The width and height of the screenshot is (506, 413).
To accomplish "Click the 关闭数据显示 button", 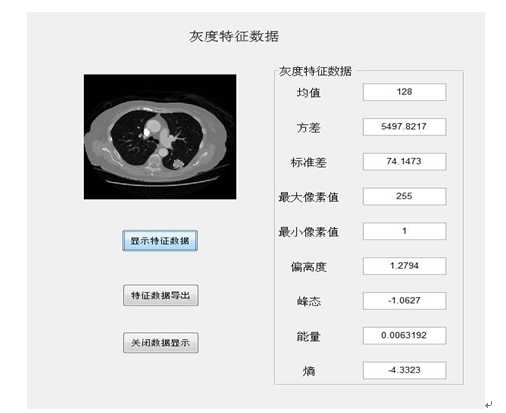I will tap(161, 342).
